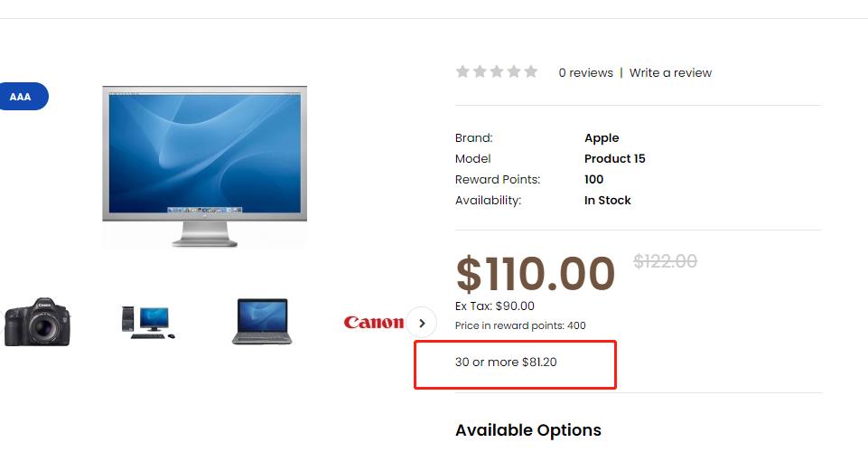Click the last rating star
The image size is (868, 452).
point(531,71)
